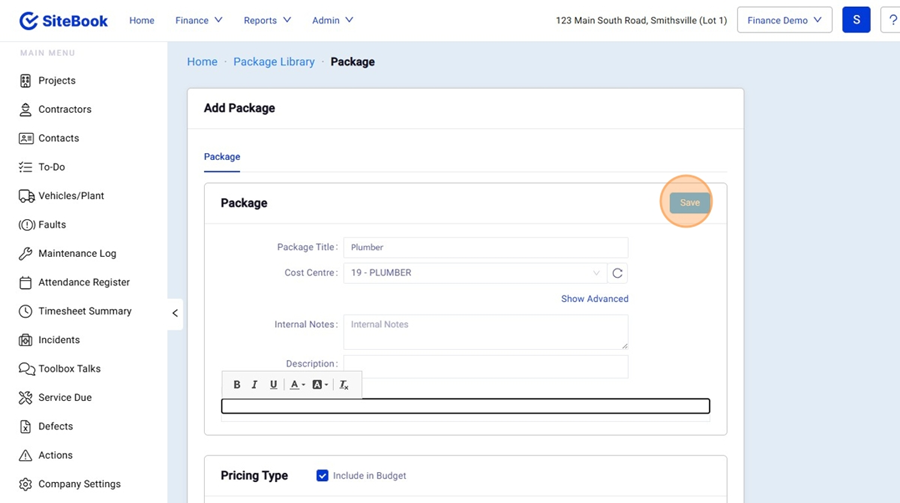The width and height of the screenshot is (900, 503).
Task: Collapse the sidebar with arrow handle
Action: (x=175, y=313)
